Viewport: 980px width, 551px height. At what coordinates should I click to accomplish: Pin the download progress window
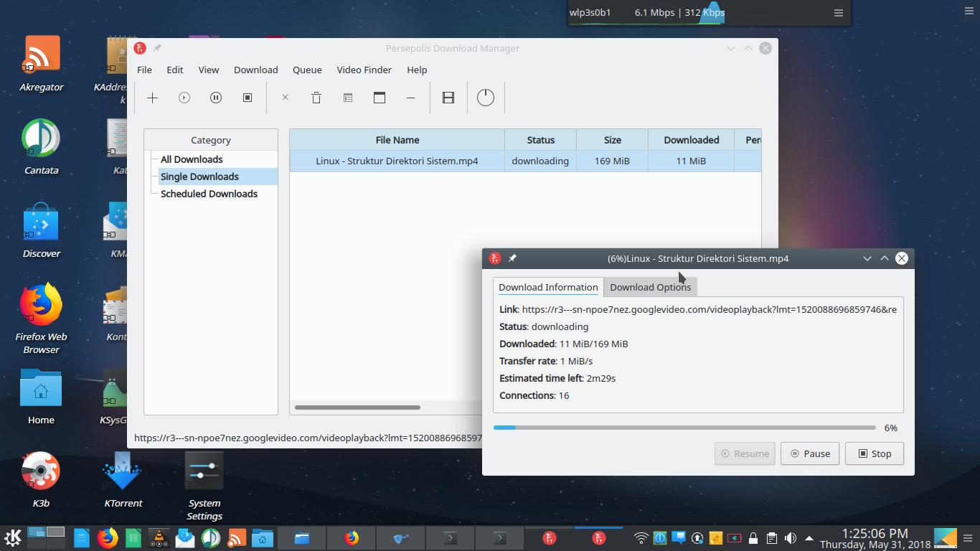(512, 258)
